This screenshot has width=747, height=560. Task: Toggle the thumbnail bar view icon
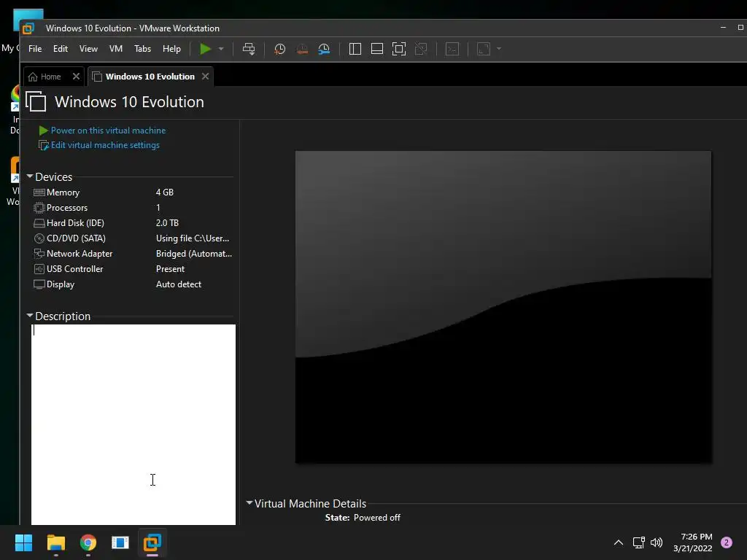pos(377,49)
